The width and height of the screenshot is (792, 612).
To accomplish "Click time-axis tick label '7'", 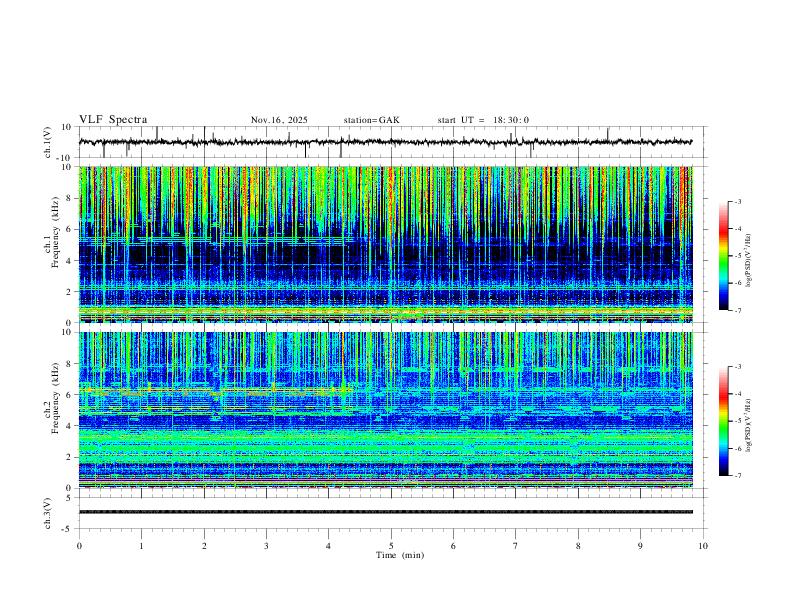I will pyautogui.click(x=516, y=546).
